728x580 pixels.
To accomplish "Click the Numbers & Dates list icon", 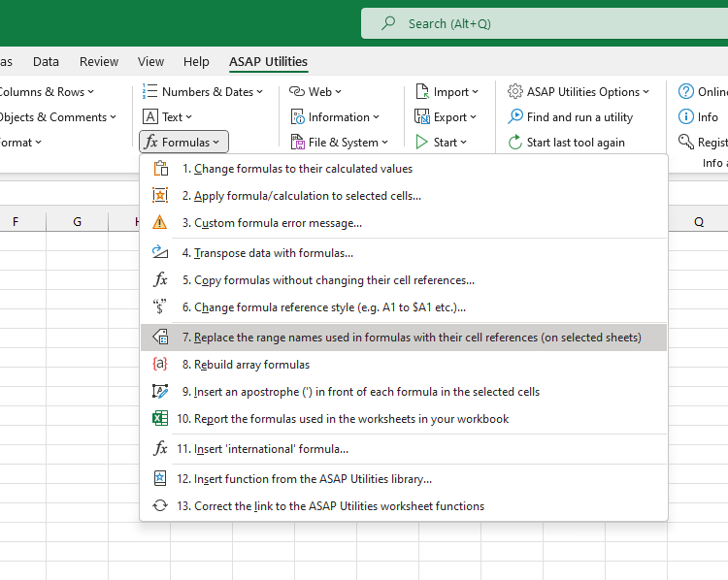I will tap(149, 91).
